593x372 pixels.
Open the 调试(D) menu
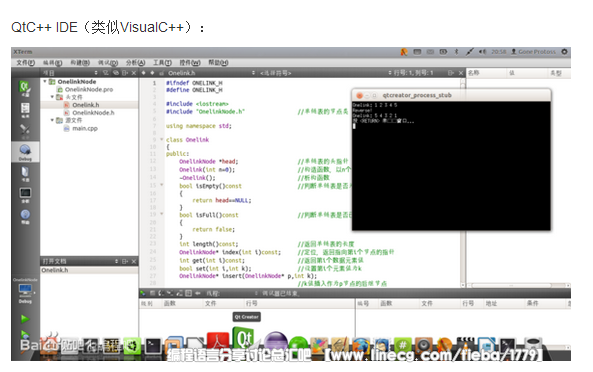click(x=108, y=62)
